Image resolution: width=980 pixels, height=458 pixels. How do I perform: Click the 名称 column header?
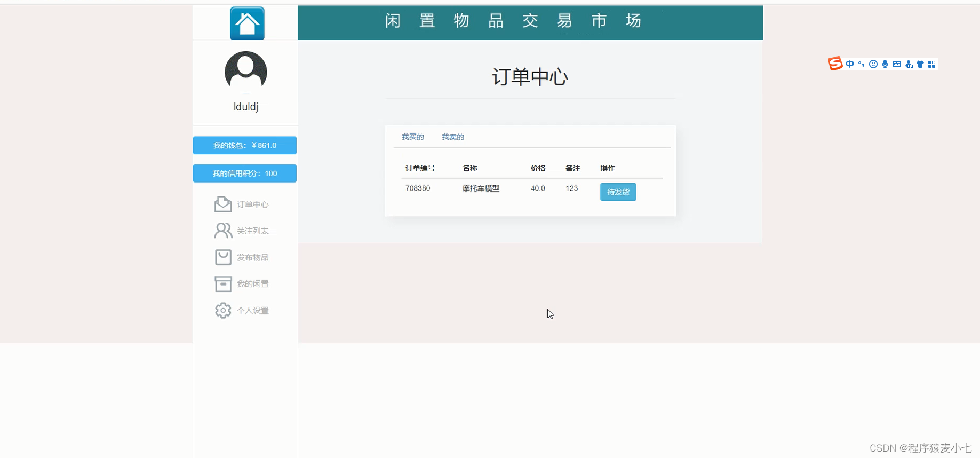click(470, 168)
